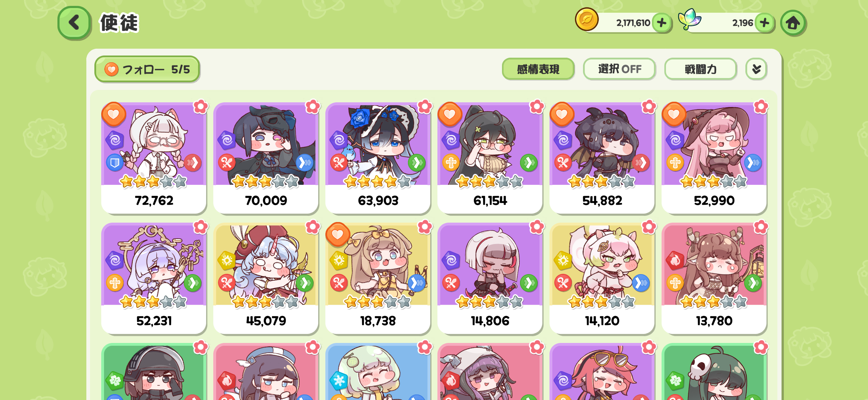This screenshot has width=868, height=400.
Task: Open the character card with 45,079 power
Action: (x=266, y=278)
